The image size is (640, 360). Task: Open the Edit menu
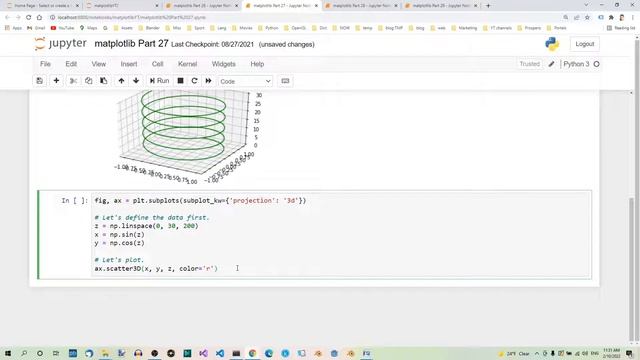(71, 64)
